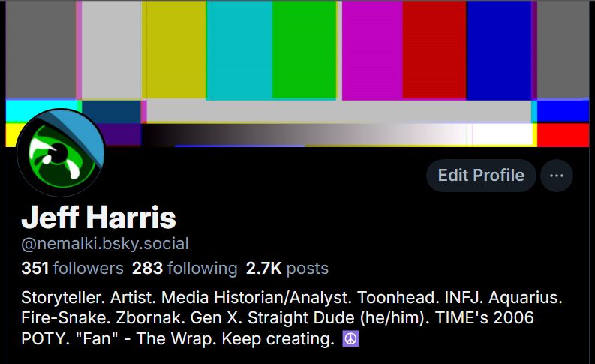Click the cyan bar in banner image

[239, 50]
